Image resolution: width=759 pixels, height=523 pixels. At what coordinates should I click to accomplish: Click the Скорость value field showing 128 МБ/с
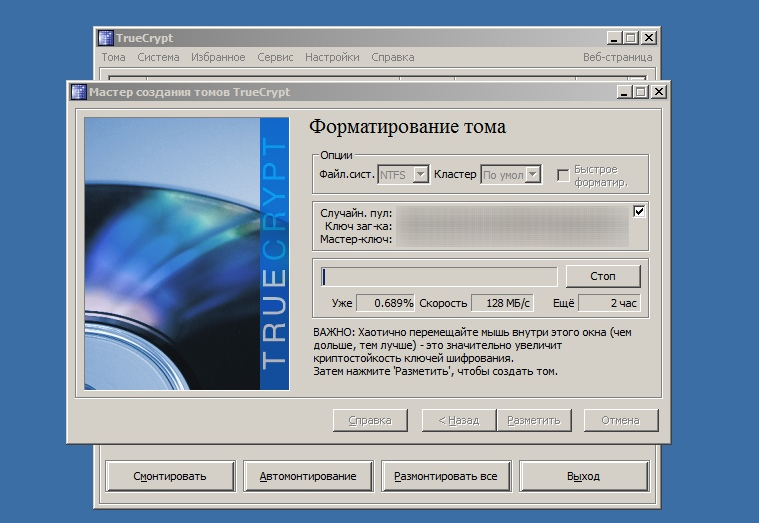[x=502, y=303]
